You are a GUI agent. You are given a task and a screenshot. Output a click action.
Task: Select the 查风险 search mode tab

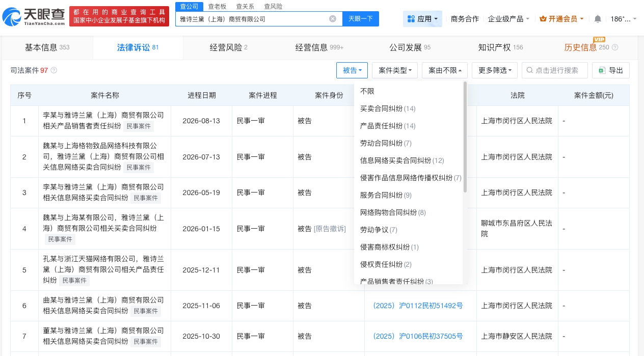coord(273,6)
